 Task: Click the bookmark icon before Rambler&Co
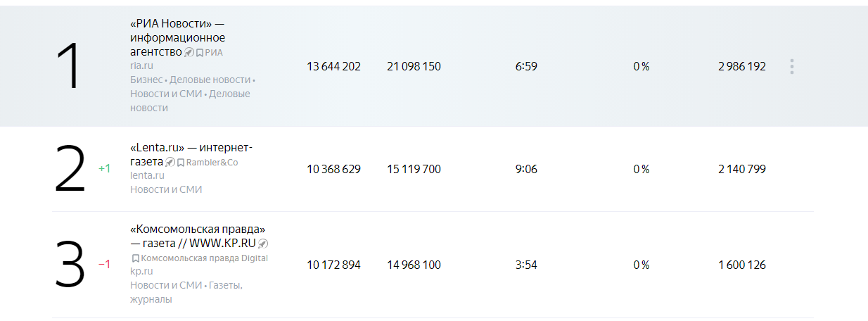pyautogui.click(x=181, y=163)
